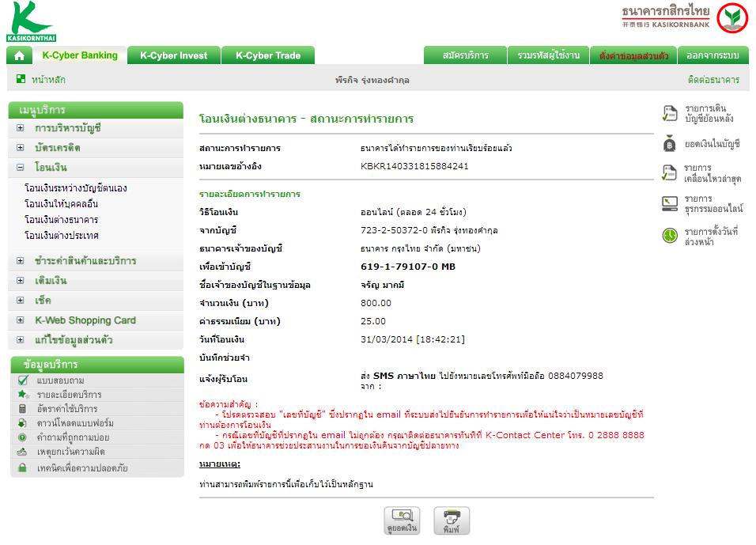Viewport: 756px width, 545px height.
Task: Open รายการเดินบัญชีย้อนหลัง statement icon
Action: click(669, 113)
